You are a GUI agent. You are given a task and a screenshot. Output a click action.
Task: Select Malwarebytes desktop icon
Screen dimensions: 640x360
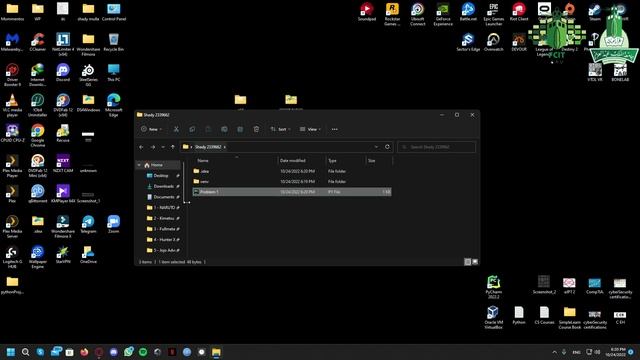(12, 42)
